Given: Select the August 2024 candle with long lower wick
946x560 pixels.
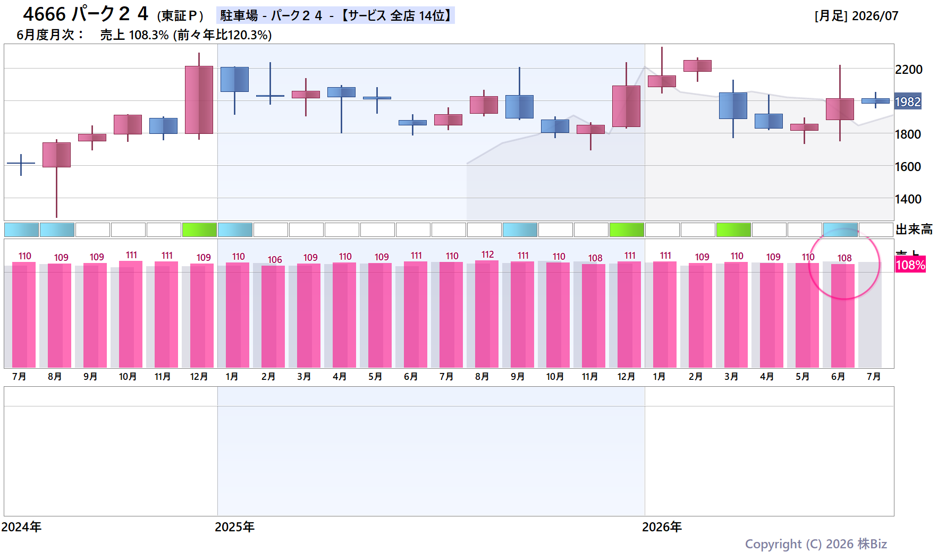Looking at the screenshot, I should pos(56,155).
